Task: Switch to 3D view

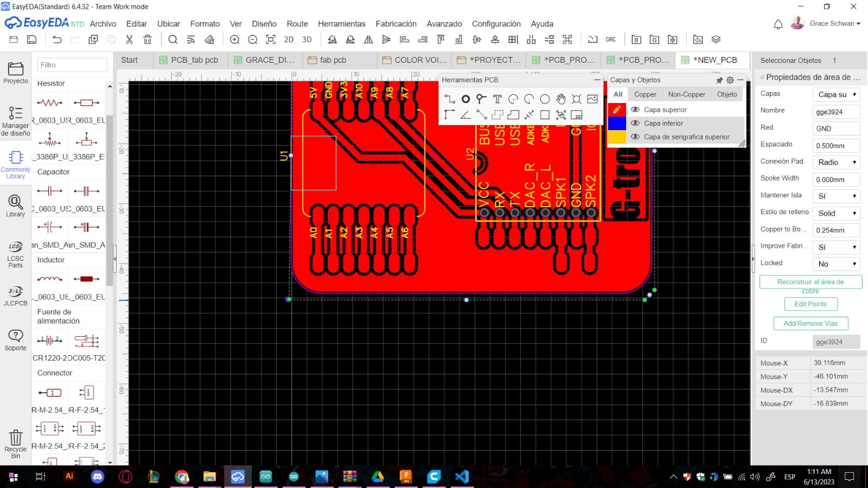Action: click(307, 40)
